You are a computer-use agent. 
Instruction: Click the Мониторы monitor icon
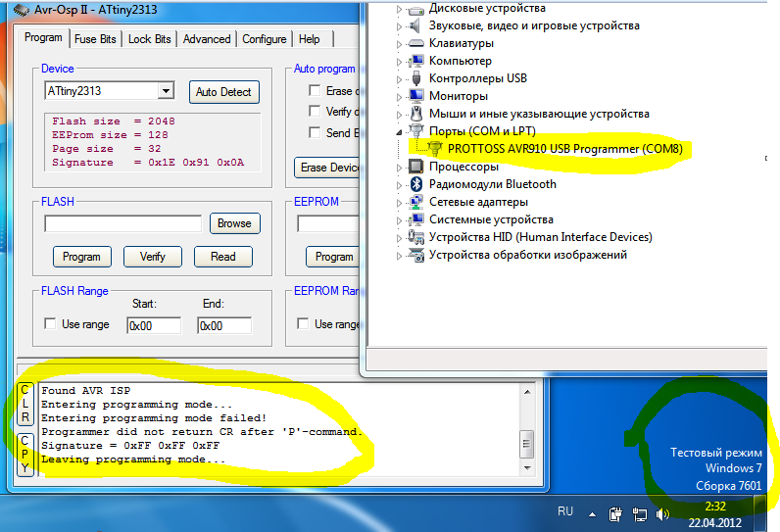[x=415, y=96]
